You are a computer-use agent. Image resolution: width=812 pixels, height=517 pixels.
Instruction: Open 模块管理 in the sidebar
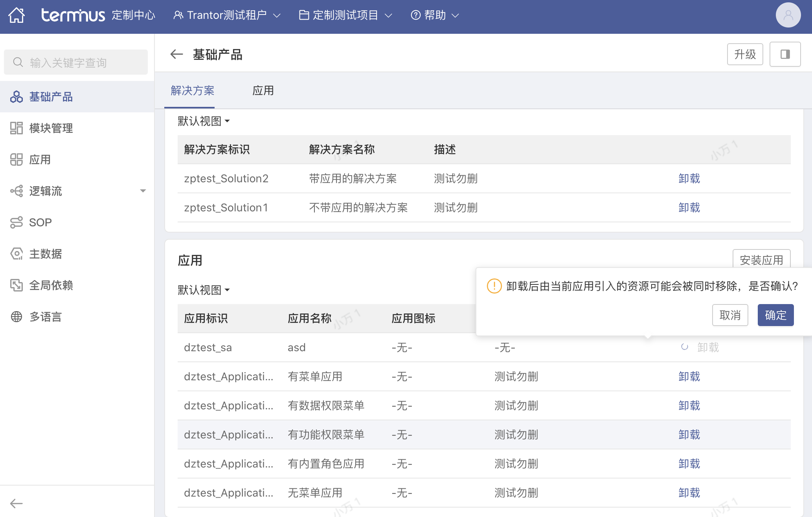pyautogui.click(x=77, y=128)
